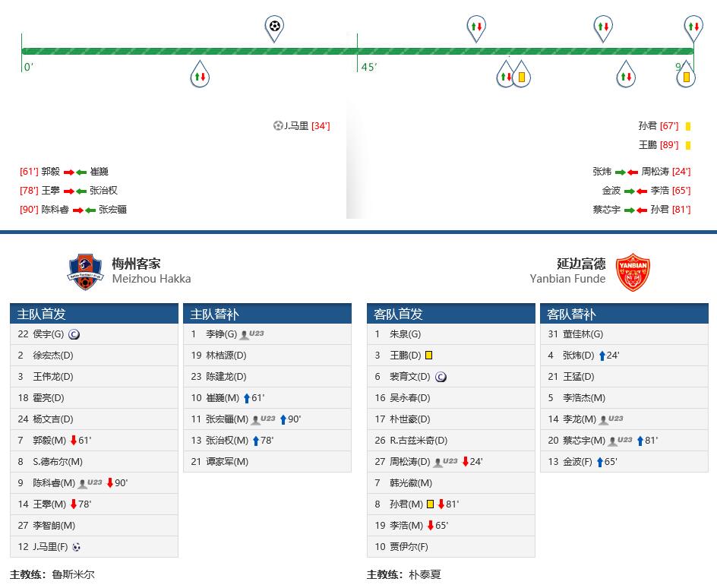Open player S.德布尔(M) in the lineup

pos(58,462)
